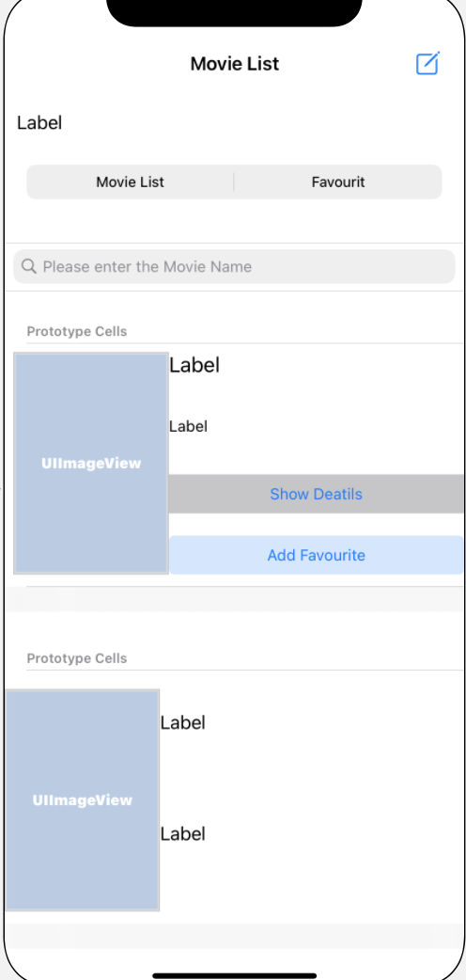The image size is (466, 980).
Task: Click the device notch at the top
Action: click(x=234, y=12)
